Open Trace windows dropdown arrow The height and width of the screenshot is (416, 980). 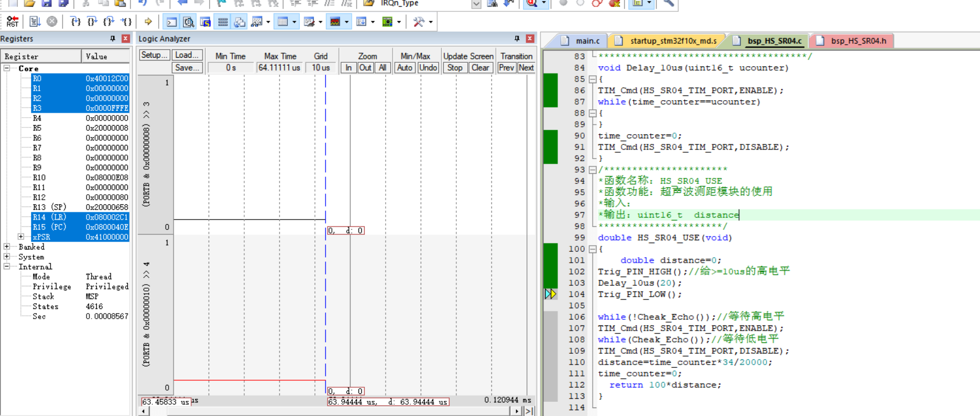coord(373,22)
